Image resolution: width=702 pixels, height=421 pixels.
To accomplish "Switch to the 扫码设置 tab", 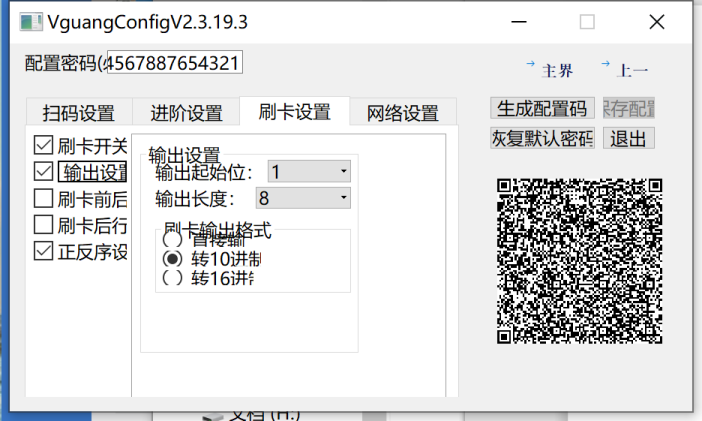I will [x=79, y=112].
